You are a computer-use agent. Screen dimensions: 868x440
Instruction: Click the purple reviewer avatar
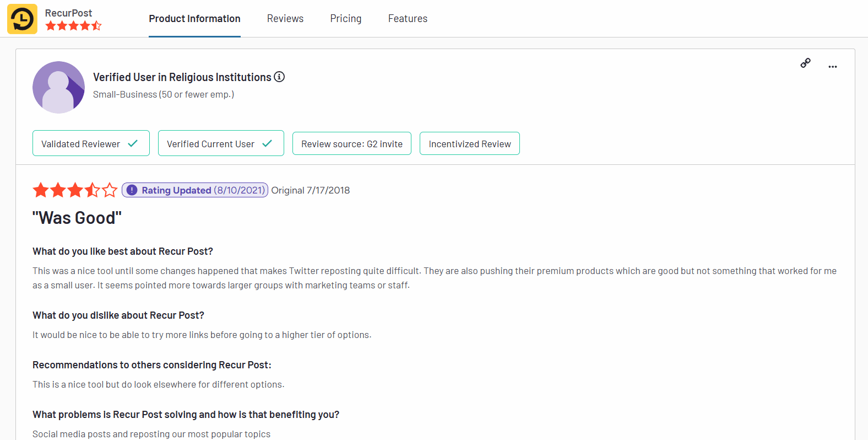pyautogui.click(x=58, y=87)
